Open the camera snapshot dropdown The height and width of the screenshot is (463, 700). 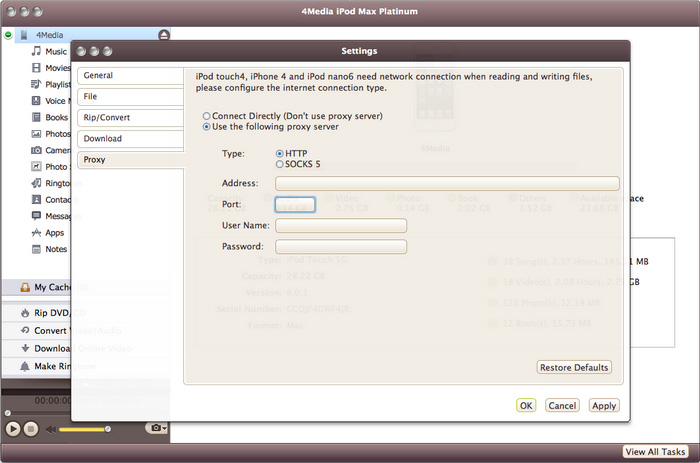pos(156,428)
